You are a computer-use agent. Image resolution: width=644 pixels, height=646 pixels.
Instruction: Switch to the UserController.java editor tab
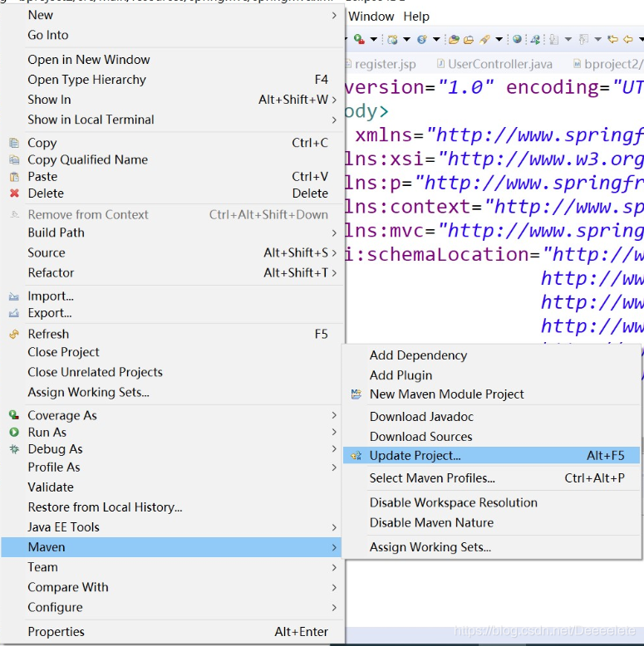[494, 64]
